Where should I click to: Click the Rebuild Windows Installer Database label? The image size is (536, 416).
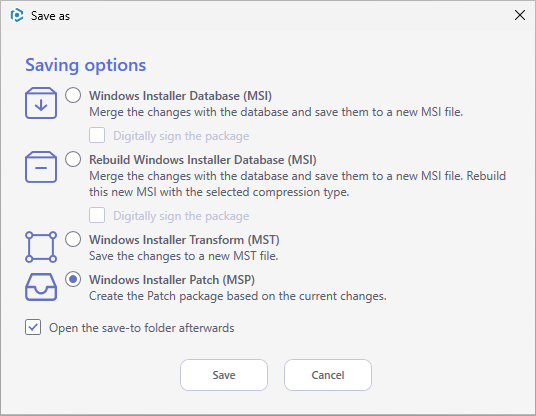click(203, 160)
